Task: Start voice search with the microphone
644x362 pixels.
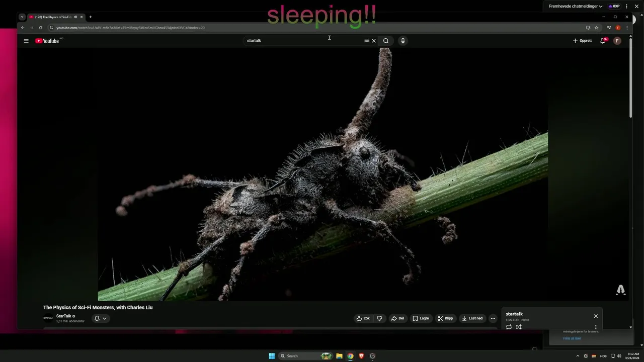Action: pos(403,41)
